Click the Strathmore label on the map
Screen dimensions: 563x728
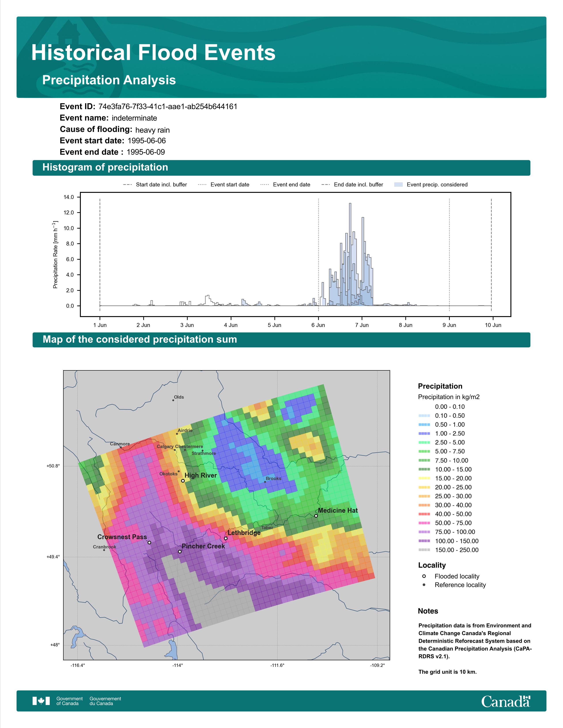pyautogui.click(x=204, y=453)
